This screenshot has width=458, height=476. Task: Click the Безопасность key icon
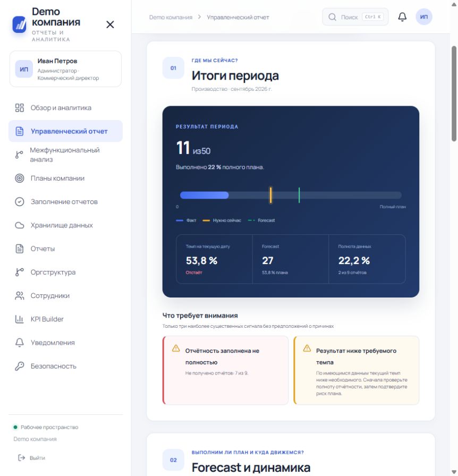coord(20,366)
